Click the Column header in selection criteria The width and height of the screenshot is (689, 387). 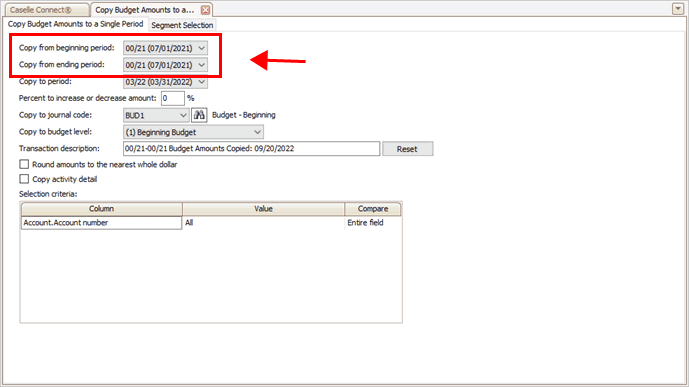[x=102, y=209]
